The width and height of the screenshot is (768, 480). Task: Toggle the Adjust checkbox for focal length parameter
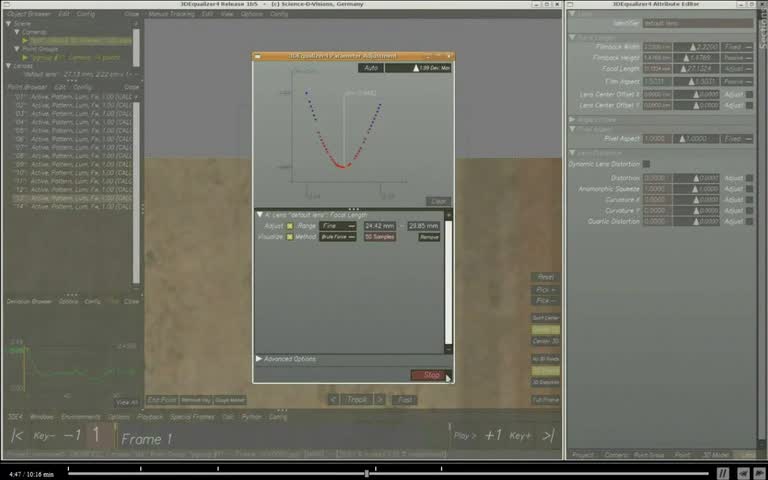(289, 226)
